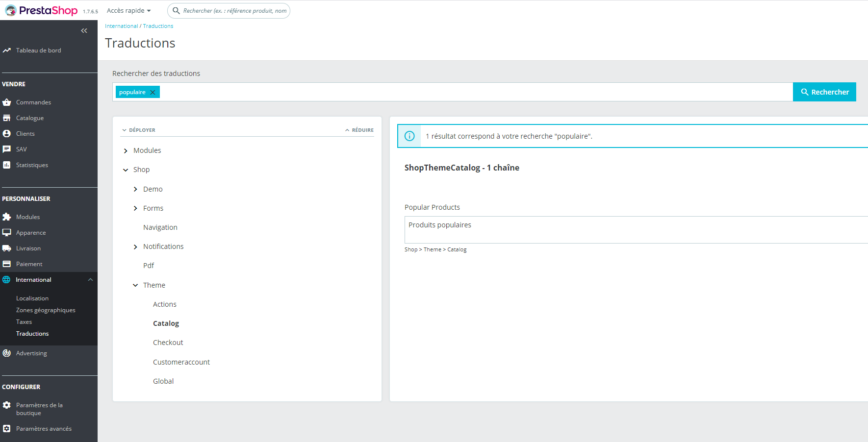Open Clients using the person icon

pos(7,134)
